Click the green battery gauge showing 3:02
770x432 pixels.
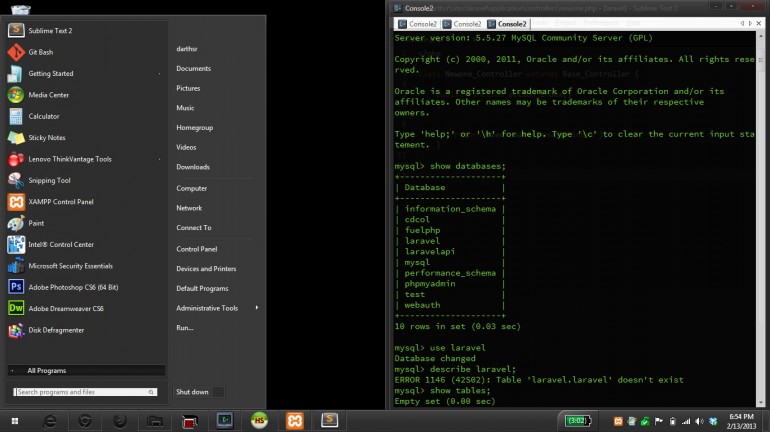pyautogui.click(x=578, y=421)
